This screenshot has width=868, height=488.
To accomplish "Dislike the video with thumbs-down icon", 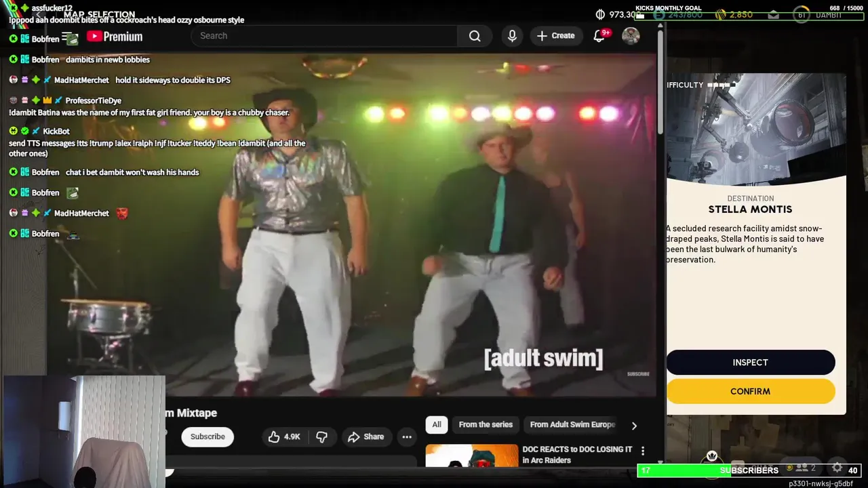I will click(321, 436).
